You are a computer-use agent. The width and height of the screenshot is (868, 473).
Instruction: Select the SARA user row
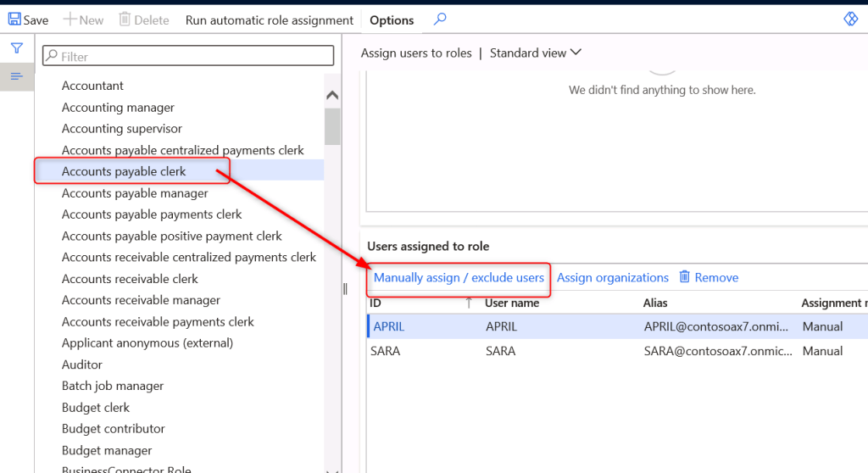500,351
